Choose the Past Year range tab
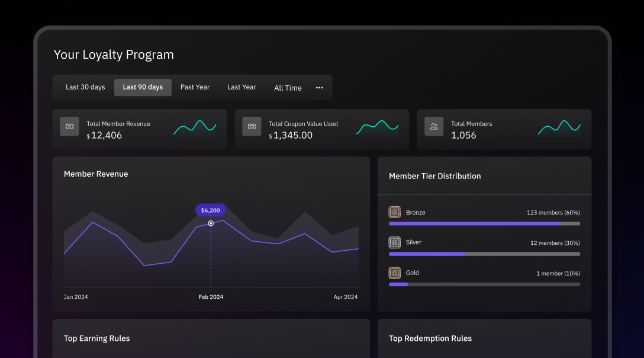Image resolution: width=644 pixels, height=358 pixels. click(x=195, y=87)
